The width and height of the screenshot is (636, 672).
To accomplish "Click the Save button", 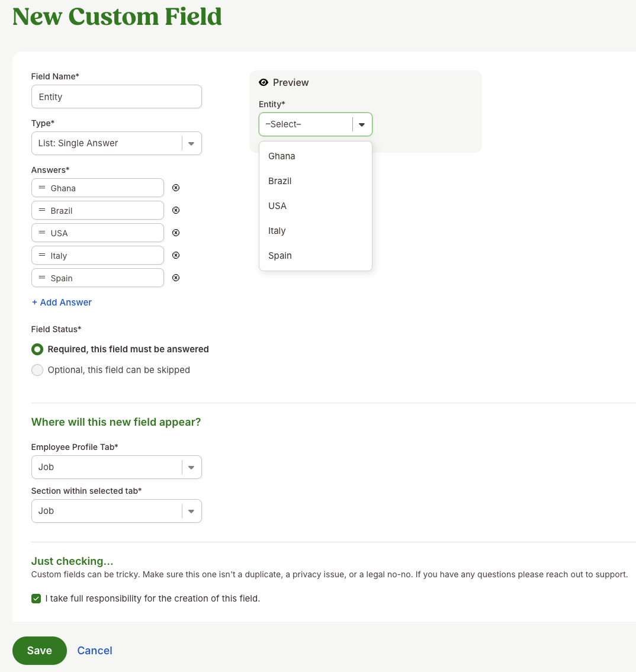I will [39, 650].
